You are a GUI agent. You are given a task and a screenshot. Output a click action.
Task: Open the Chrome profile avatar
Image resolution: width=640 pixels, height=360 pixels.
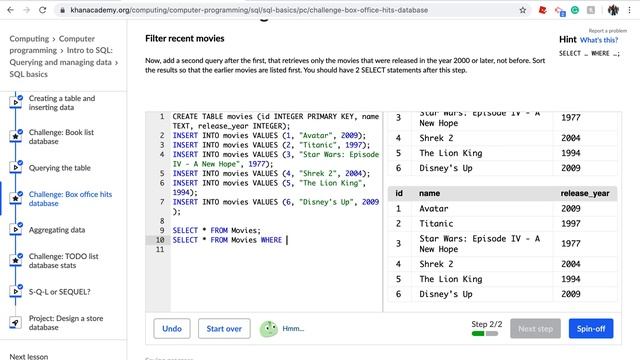pos(613,10)
